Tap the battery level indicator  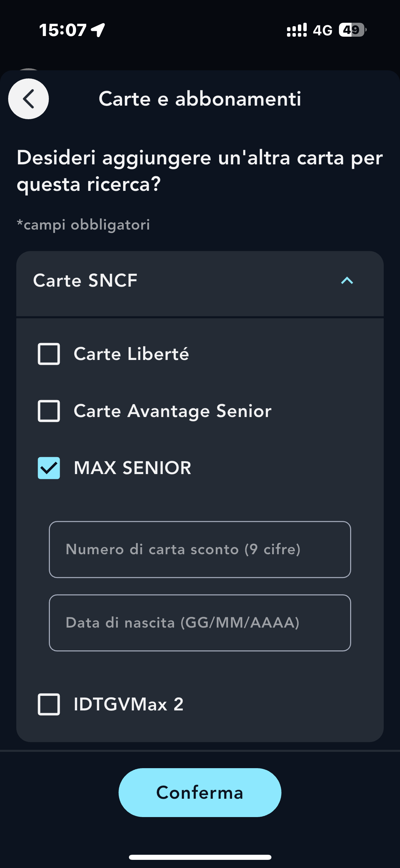pos(352,30)
